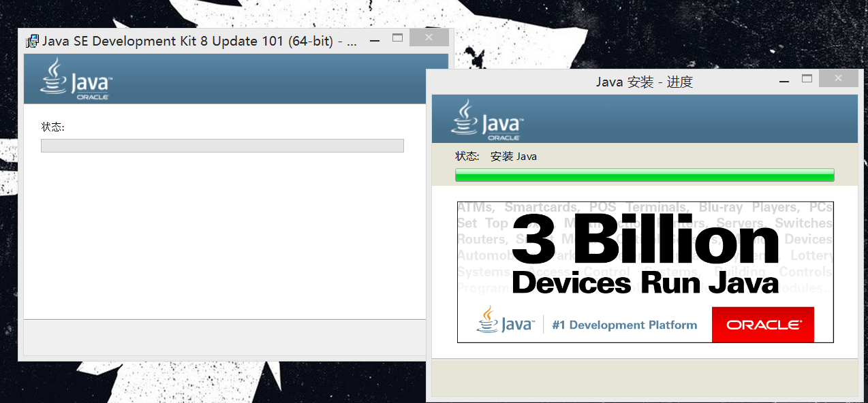Screen dimensions: 868x403
Task: Click the green progress bar in the Java 安装 window
Action: pyautogui.click(x=645, y=175)
